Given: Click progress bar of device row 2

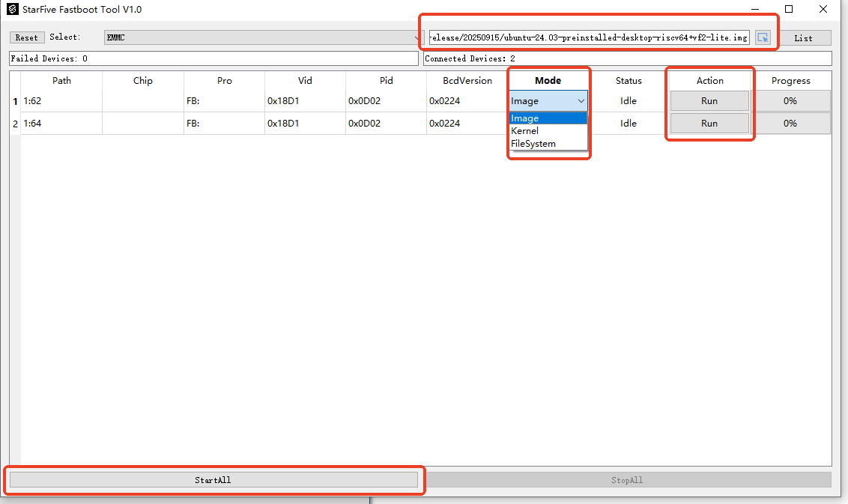Looking at the screenshot, I should pos(790,124).
